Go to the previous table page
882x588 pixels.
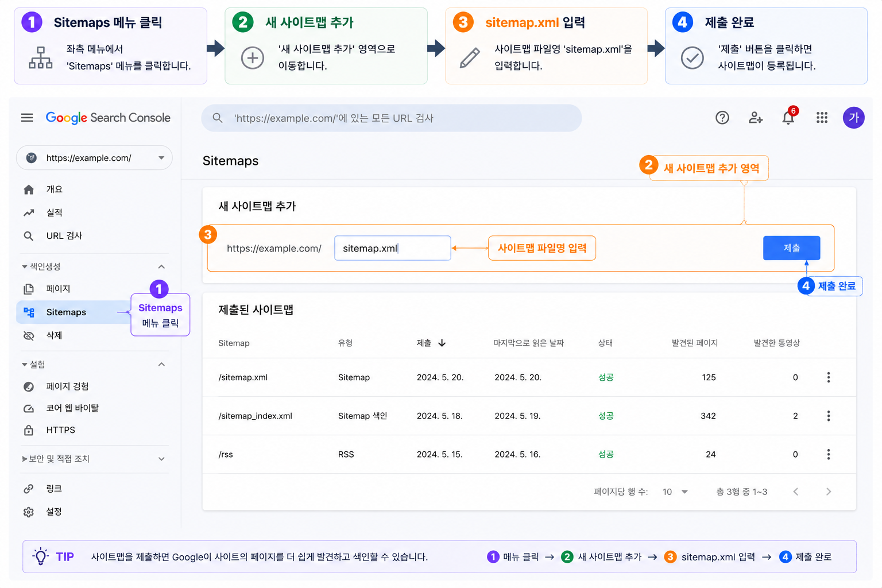click(796, 492)
